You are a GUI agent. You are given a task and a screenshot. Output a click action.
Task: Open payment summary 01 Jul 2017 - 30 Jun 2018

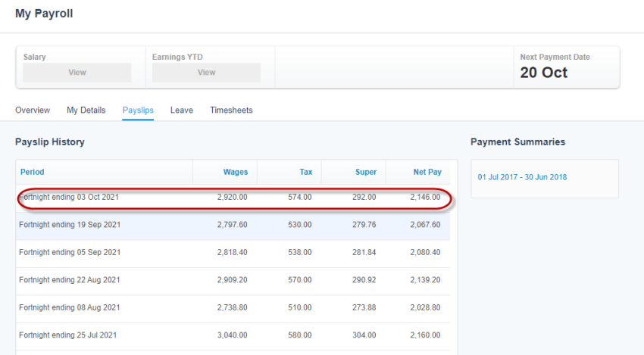tap(522, 177)
